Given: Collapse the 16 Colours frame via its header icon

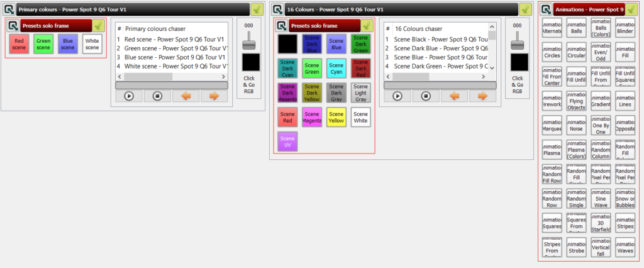Looking at the screenshot, I should 277,9.
